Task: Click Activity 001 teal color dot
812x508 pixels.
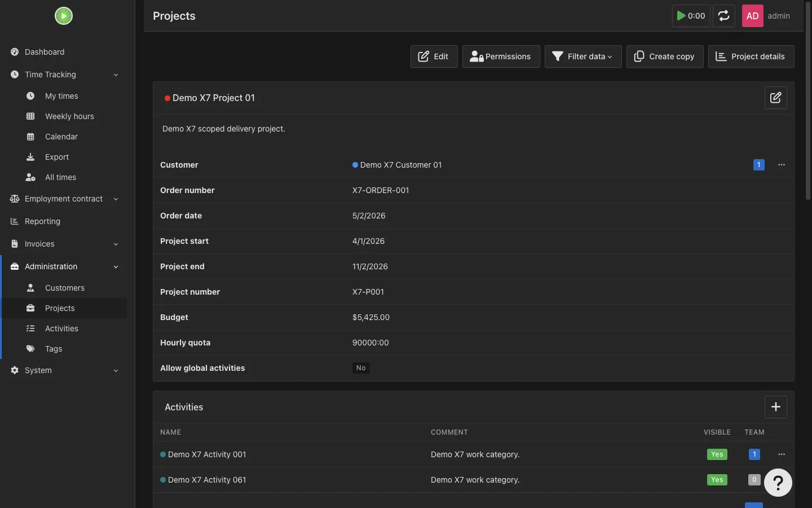Action: pos(163,454)
